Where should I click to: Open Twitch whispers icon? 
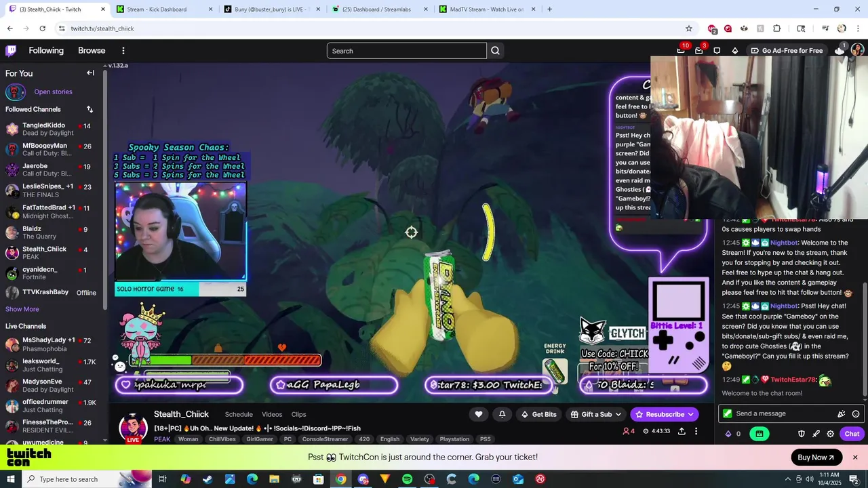click(x=717, y=50)
